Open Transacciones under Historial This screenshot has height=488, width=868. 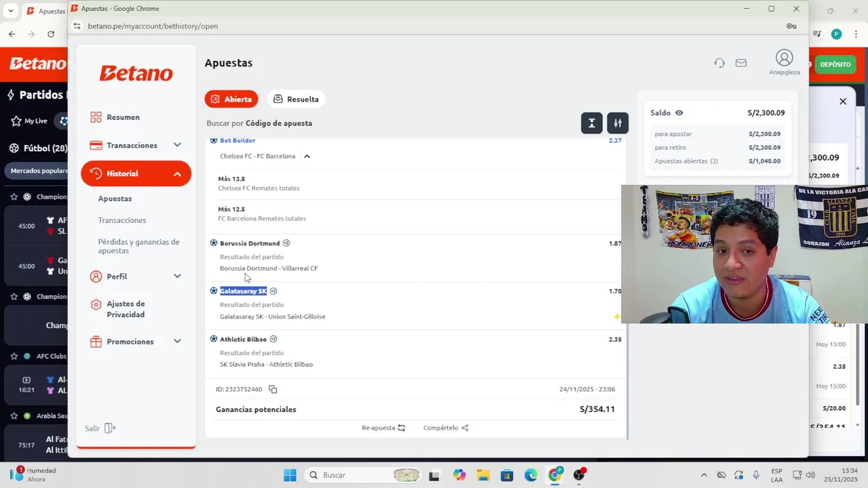click(x=122, y=220)
